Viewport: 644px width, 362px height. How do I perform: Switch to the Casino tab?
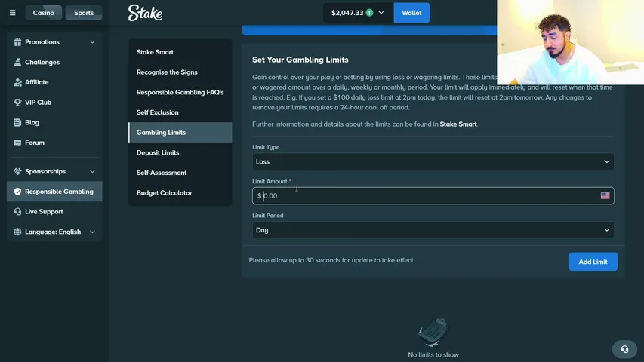click(x=44, y=13)
